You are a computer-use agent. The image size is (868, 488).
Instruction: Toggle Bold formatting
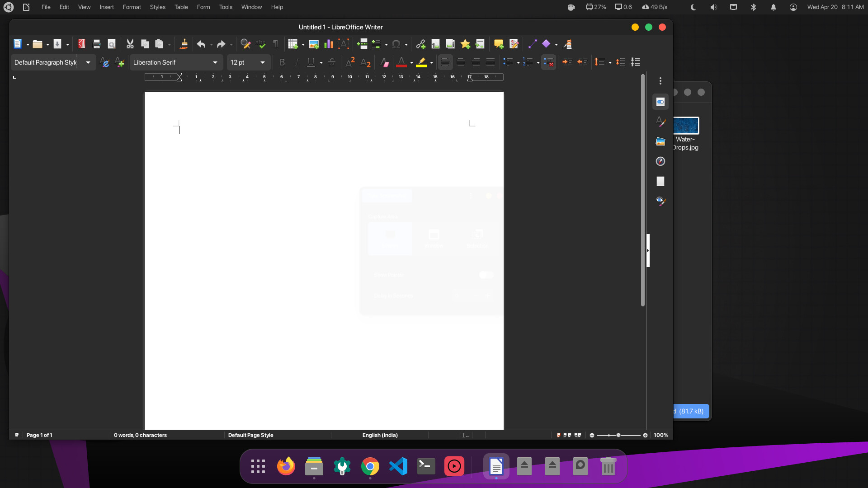282,62
